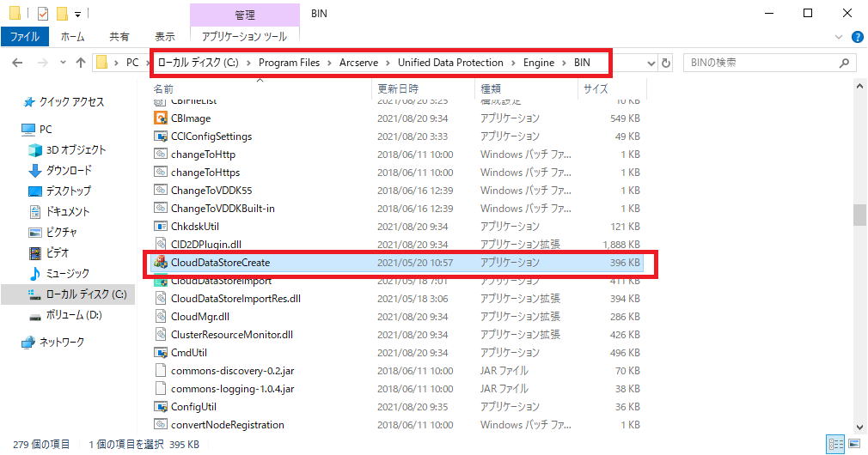Open Quick Access Toolbar customize dropdown

click(78, 14)
